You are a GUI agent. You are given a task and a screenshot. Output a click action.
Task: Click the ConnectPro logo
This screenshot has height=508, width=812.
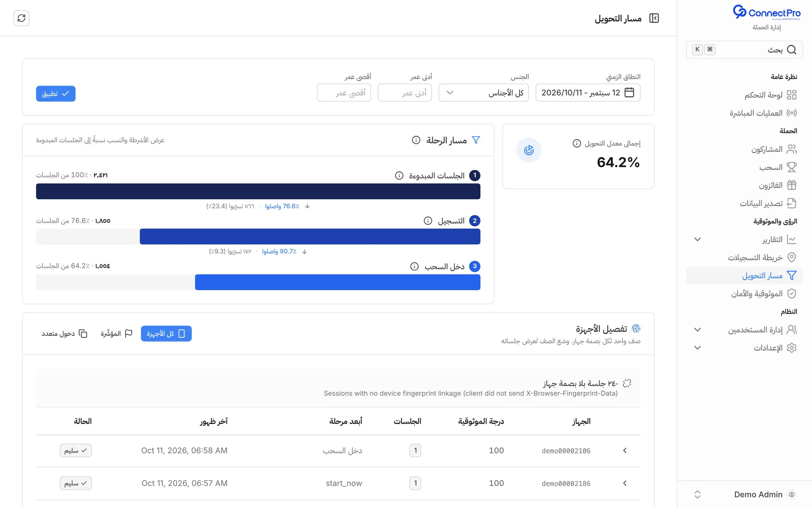(766, 13)
